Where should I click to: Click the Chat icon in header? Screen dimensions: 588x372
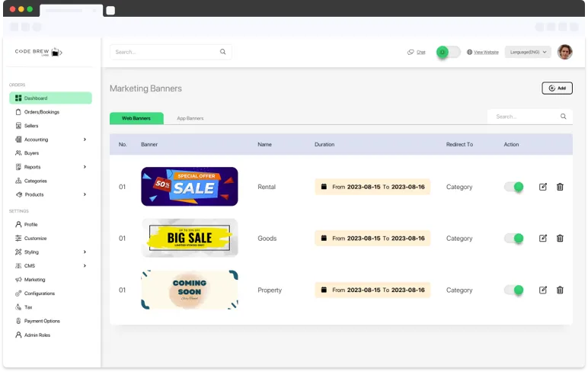tap(411, 52)
